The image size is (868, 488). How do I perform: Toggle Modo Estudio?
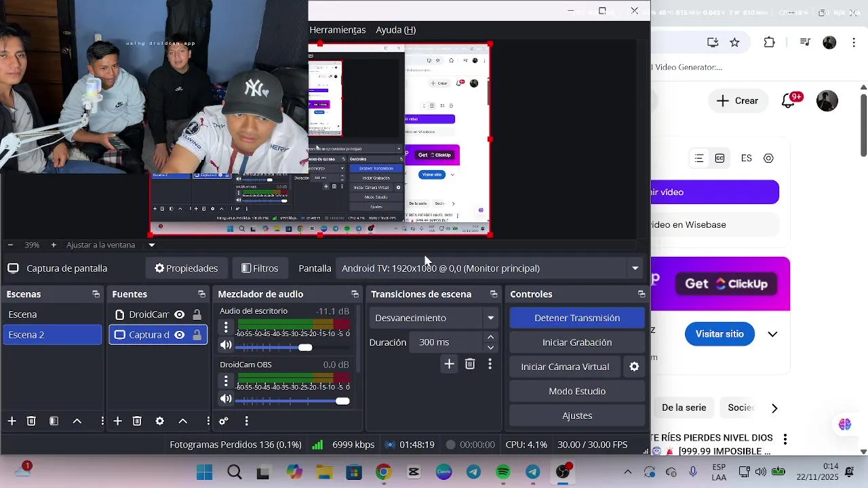pos(577,391)
